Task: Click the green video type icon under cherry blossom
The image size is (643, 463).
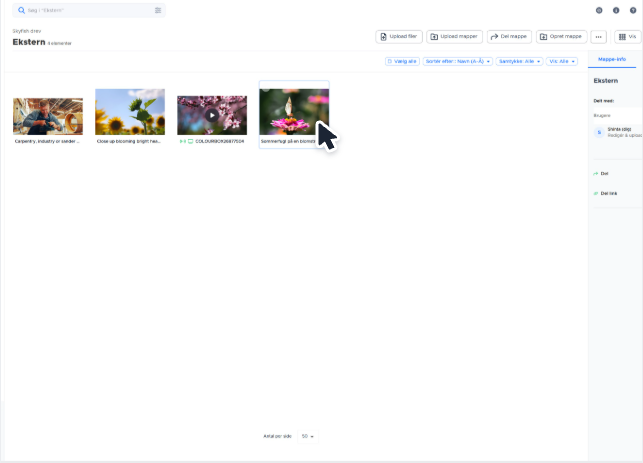Action: pyautogui.click(x=183, y=141)
